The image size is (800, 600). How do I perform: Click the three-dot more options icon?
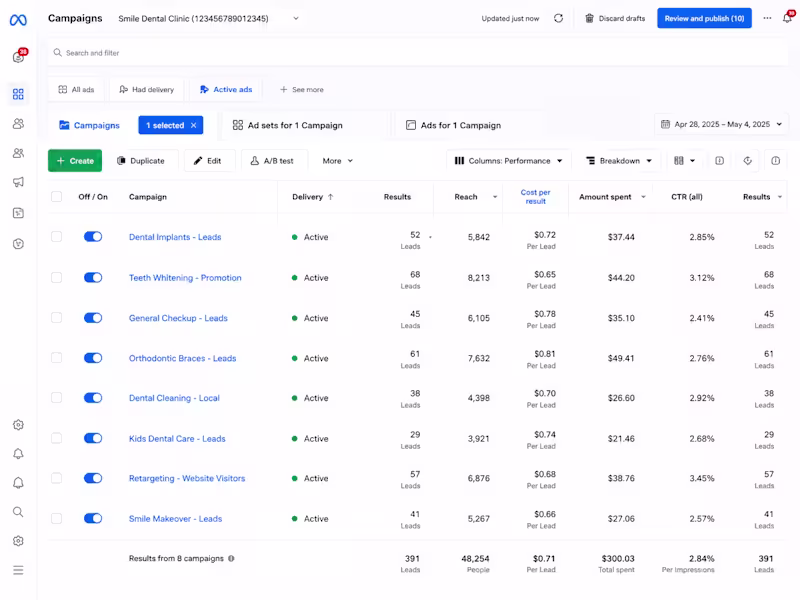coord(767,18)
